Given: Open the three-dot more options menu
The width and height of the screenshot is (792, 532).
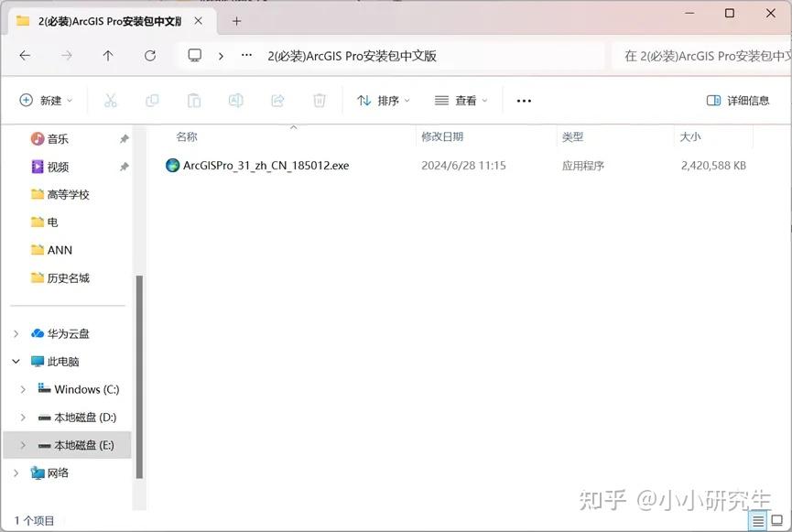Looking at the screenshot, I should [x=524, y=101].
